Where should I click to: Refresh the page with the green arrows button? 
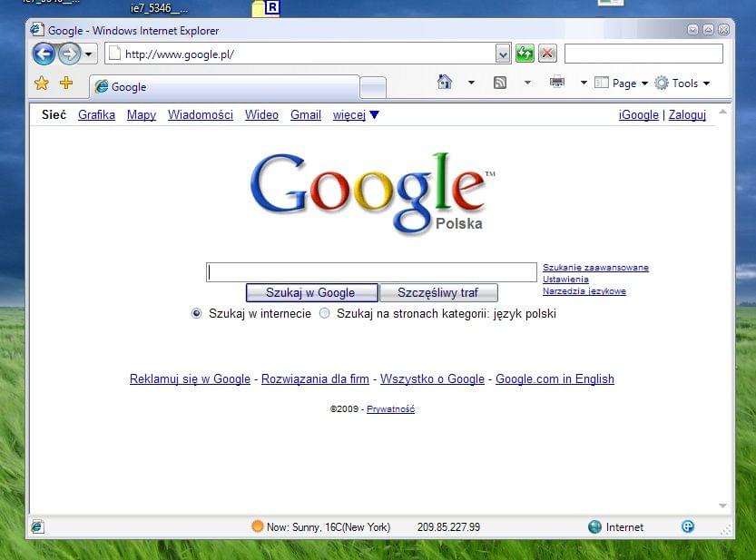pyautogui.click(x=525, y=54)
